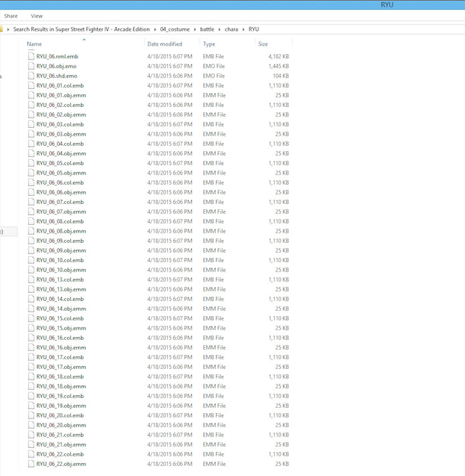Click the RYU_06_05.obj.emm file icon

pos(31,173)
